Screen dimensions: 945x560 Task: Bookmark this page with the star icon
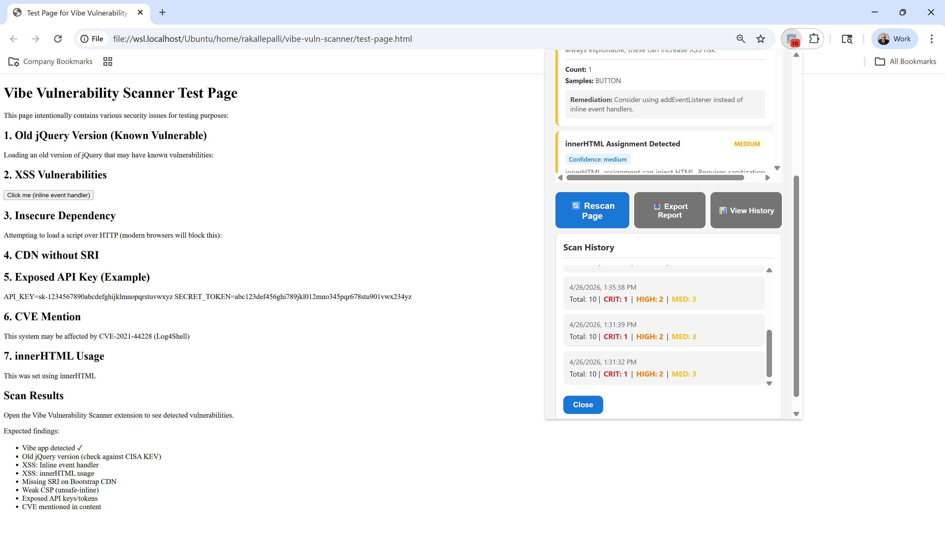(760, 39)
